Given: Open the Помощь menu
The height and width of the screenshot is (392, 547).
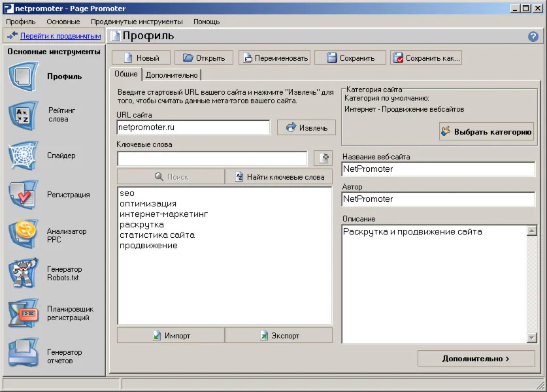Looking at the screenshot, I should pos(206,21).
